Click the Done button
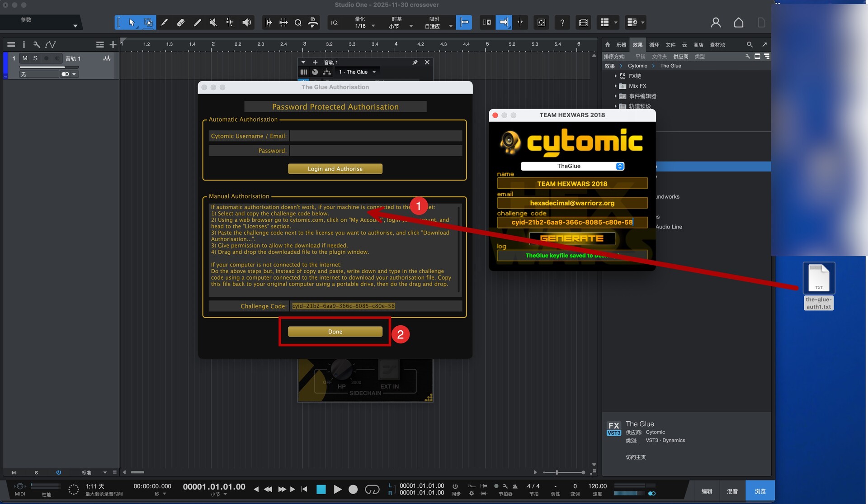This screenshot has height=504, width=868. pyautogui.click(x=335, y=332)
